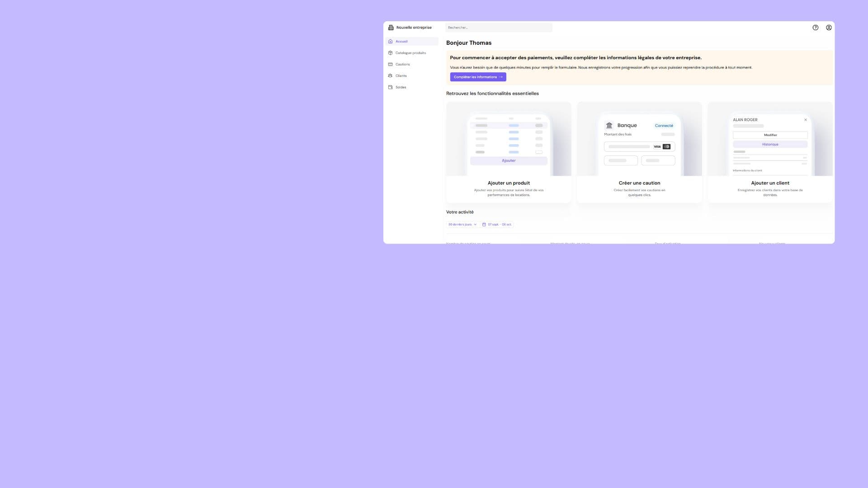
Task: Expand the 30 derniers jours dropdown
Action: tap(462, 225)
